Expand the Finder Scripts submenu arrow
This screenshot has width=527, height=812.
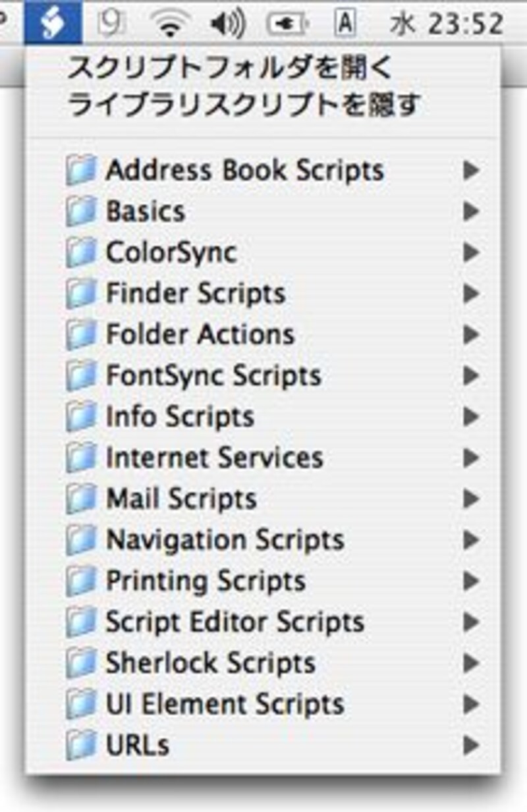pyautogui.click(x=470, y=293)
